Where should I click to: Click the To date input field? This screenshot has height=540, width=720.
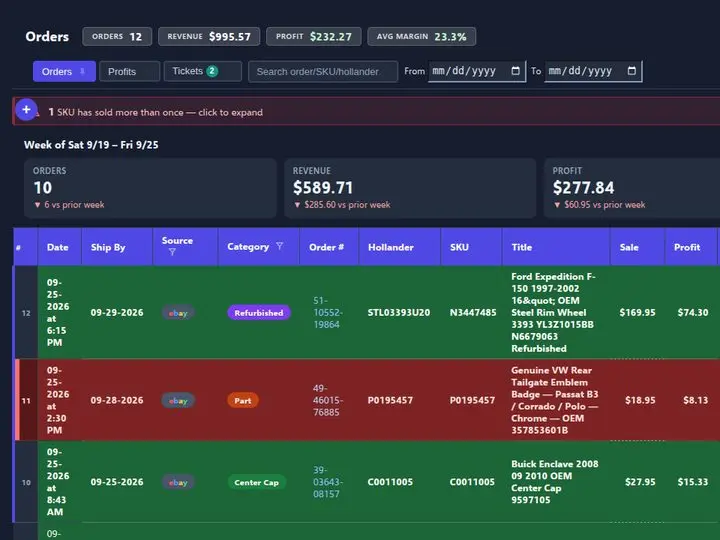click(x=593, y=71)
